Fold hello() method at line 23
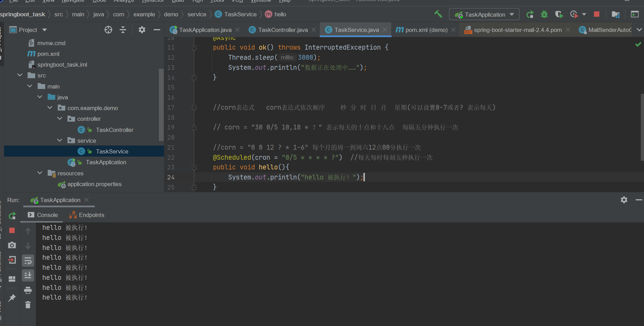Screen dimensions: 644x326 [194, 167]
